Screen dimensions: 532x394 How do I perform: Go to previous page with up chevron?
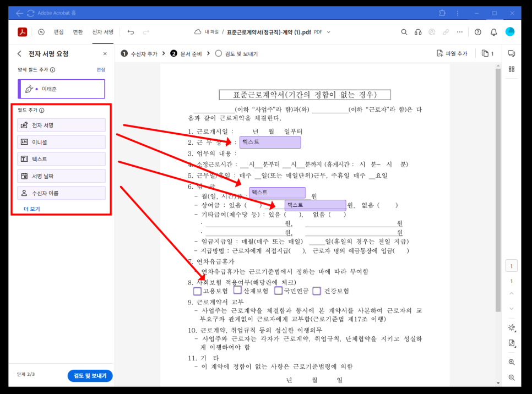click(x=511, y=293)
